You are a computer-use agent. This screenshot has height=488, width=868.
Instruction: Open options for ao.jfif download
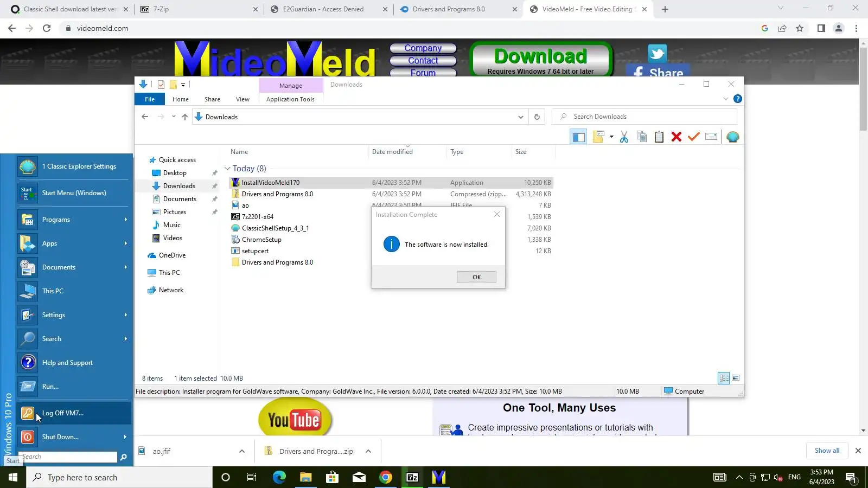pos(242,451)
